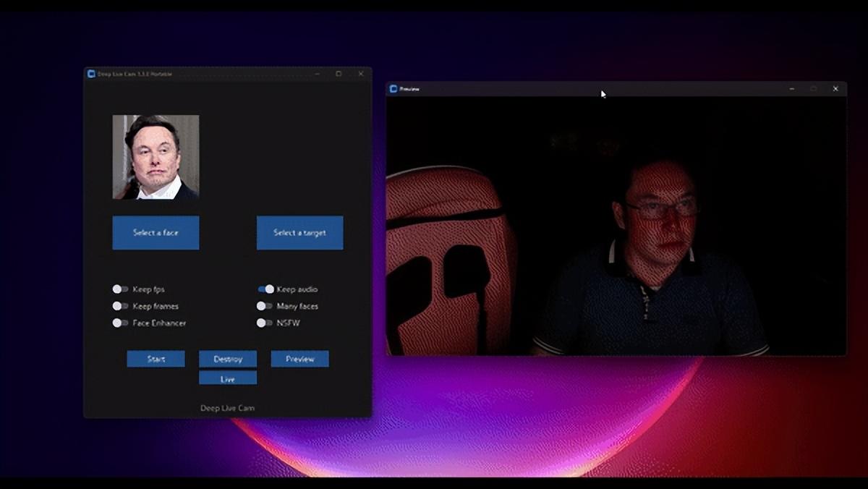The image size is (868, 489).
Task: Click the Preview window's title bar icon
Action: pos(393,88)
